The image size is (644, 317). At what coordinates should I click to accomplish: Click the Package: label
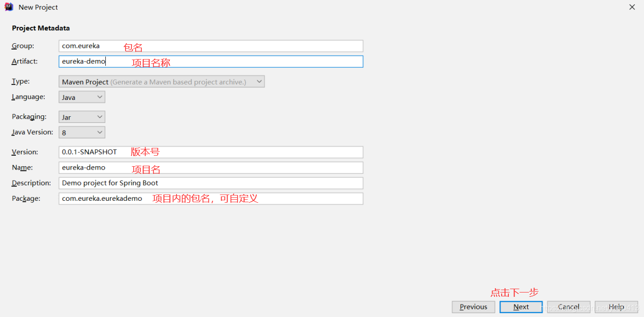point(26,198)
